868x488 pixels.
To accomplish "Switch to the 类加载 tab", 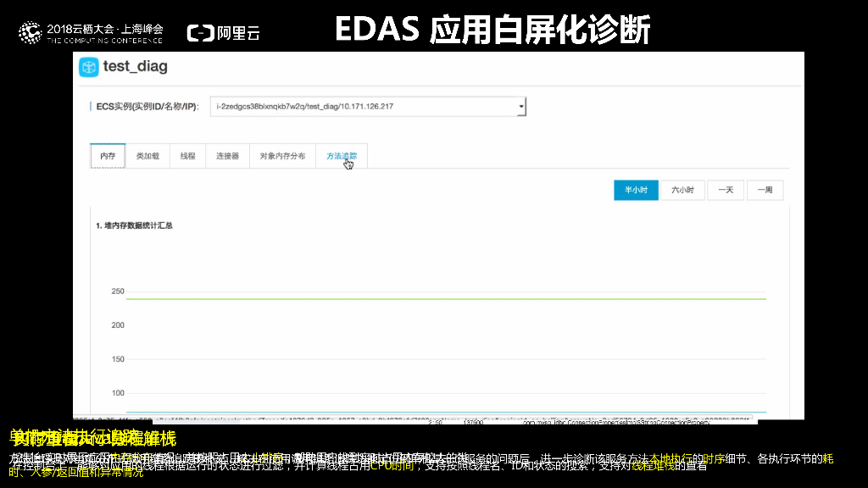I will coord(147,156).
